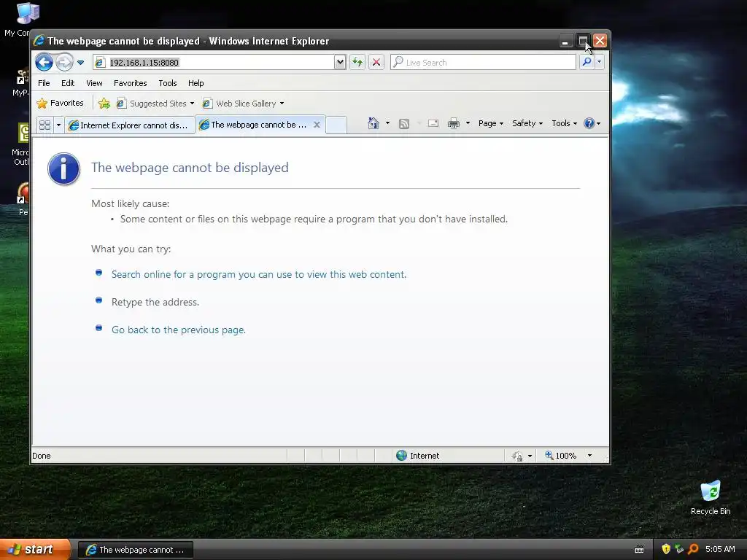Close the current tab with its X
Screen dimensions: 747x560
click(x=317, y=125)
